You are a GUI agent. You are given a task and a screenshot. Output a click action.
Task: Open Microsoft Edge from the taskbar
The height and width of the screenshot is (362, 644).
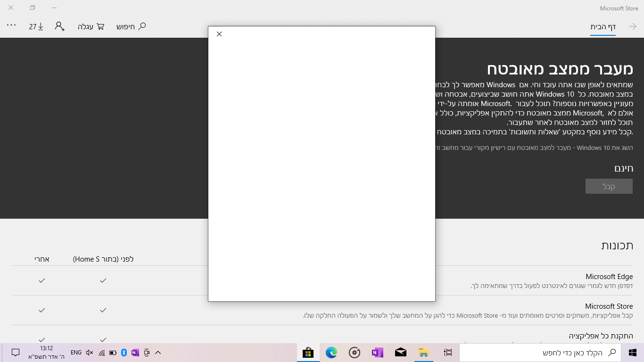[x=331, y=353]
